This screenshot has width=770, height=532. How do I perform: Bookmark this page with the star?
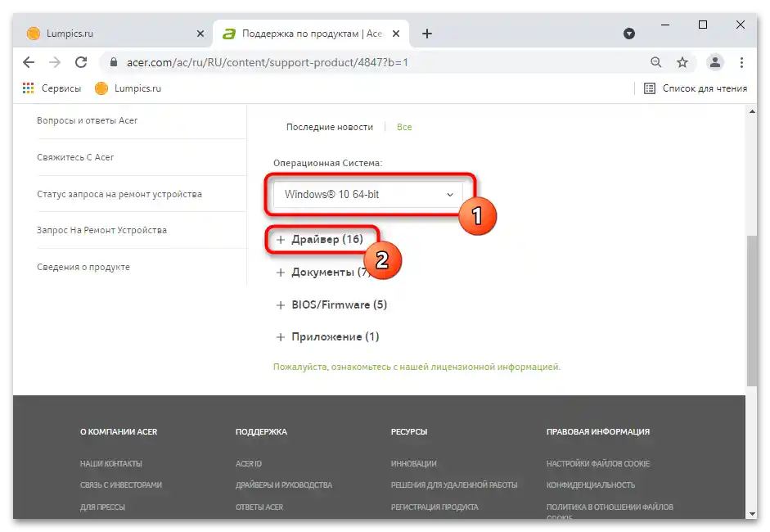(682, 62)
